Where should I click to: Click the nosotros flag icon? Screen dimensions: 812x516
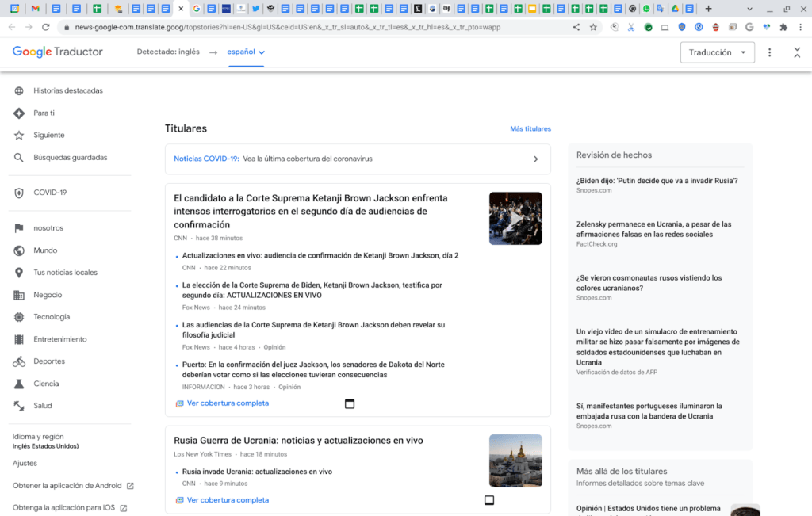pos(19,228)
